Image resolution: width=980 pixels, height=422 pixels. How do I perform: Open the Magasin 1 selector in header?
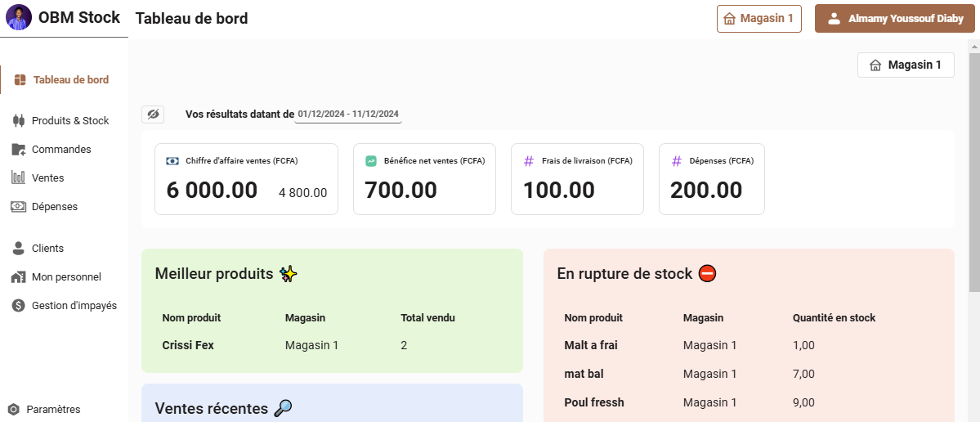tap(758, 19)
